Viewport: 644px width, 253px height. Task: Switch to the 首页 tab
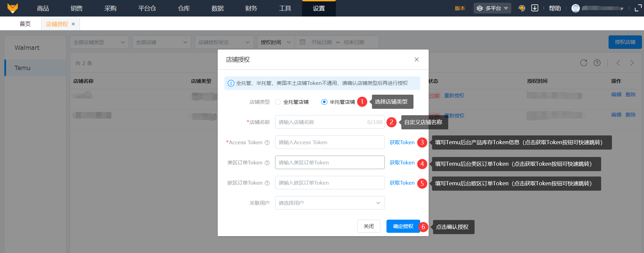click(25, 24)
